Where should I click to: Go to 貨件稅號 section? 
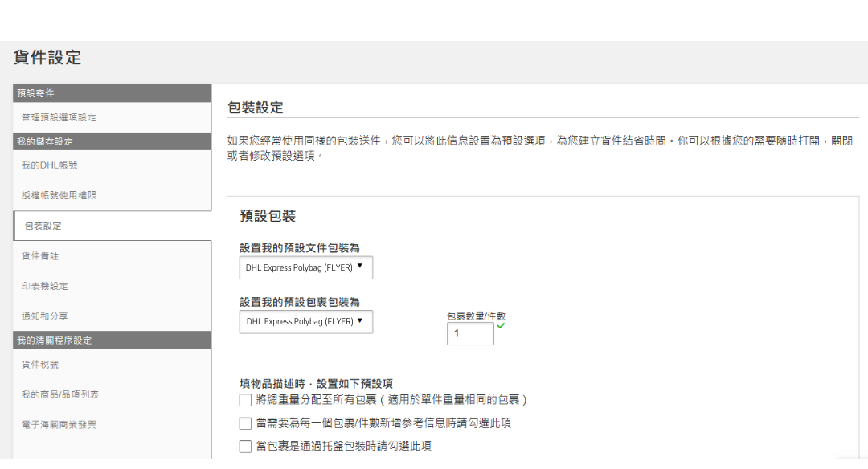tap(40, 365)
